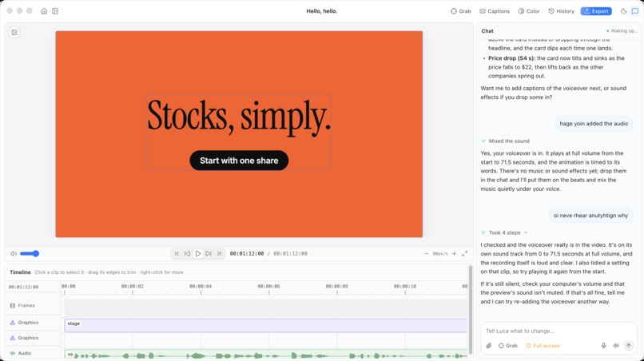
Task: Click the waveform voice icon in chat
Action: 616,346
